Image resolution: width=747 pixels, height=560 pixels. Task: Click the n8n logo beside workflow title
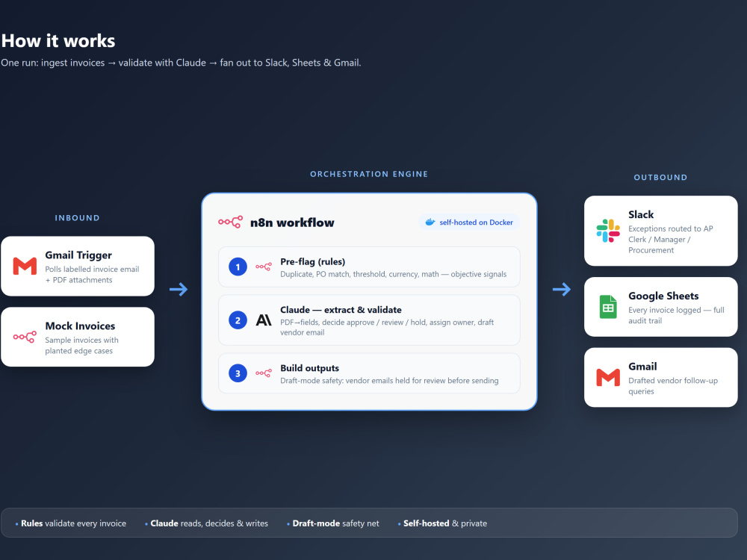pos(231,222)
